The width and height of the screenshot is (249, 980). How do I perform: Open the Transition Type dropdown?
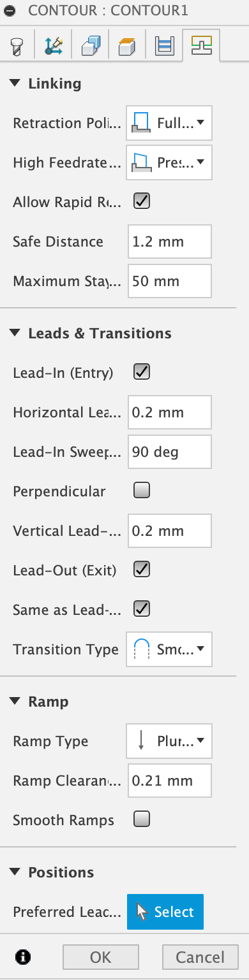169,649
